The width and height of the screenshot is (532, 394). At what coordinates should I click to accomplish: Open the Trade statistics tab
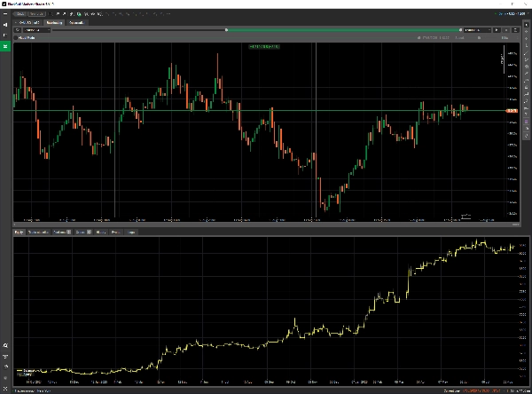tap(38, 232)
